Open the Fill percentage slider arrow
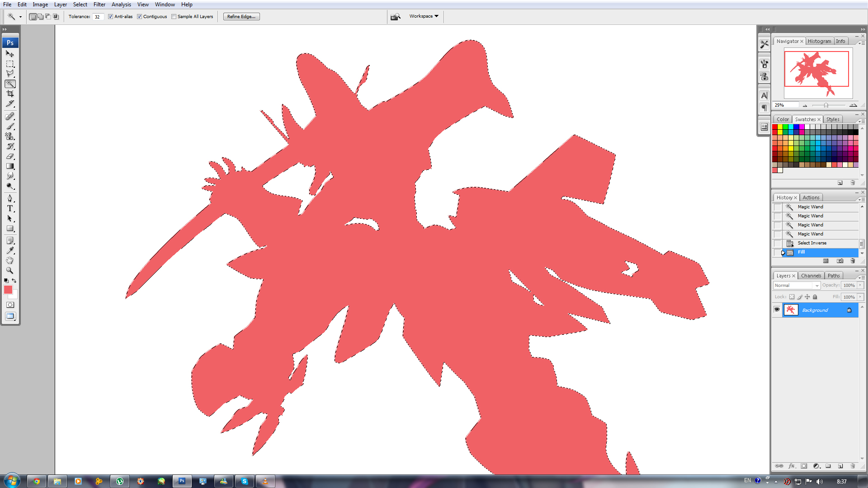 pos(860,297)
